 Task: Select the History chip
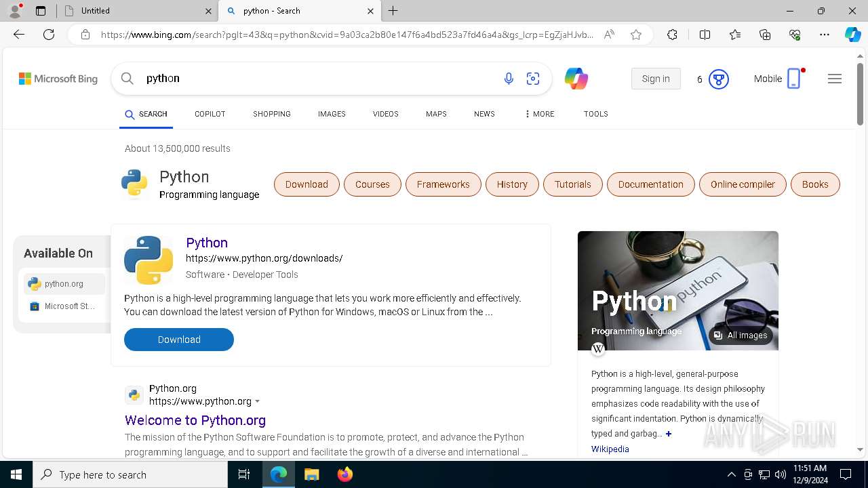pos(512,184)
